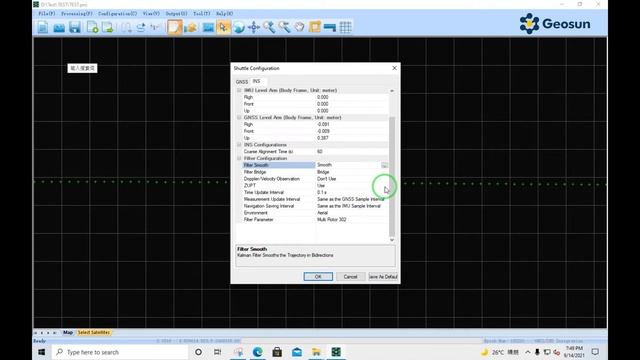Click Windows Start button

pos(42,352)
